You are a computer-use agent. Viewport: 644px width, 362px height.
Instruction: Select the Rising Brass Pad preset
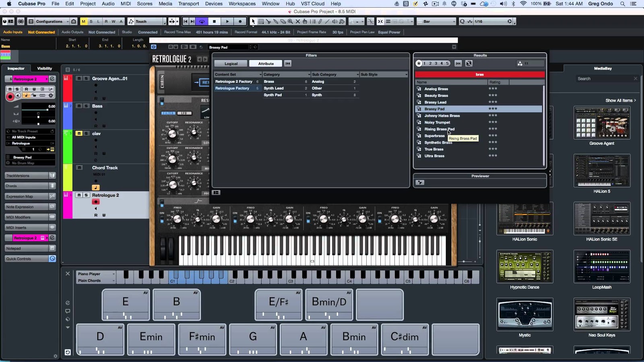point(439,129)
